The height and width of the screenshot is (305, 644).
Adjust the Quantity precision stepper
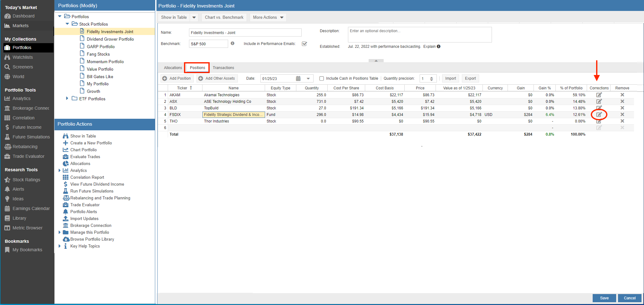click(431, 78)
